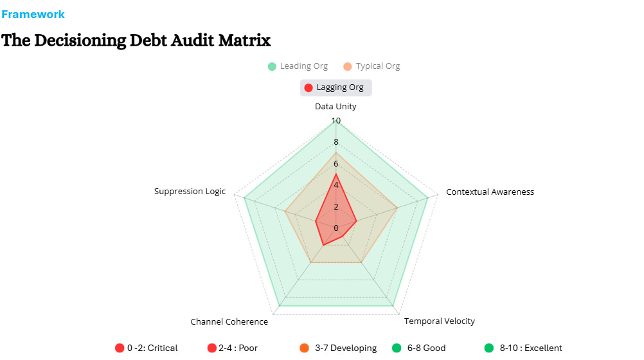Toggle the Leading Org legend entry
Screen dimensions: 644x360
point(298,66)
